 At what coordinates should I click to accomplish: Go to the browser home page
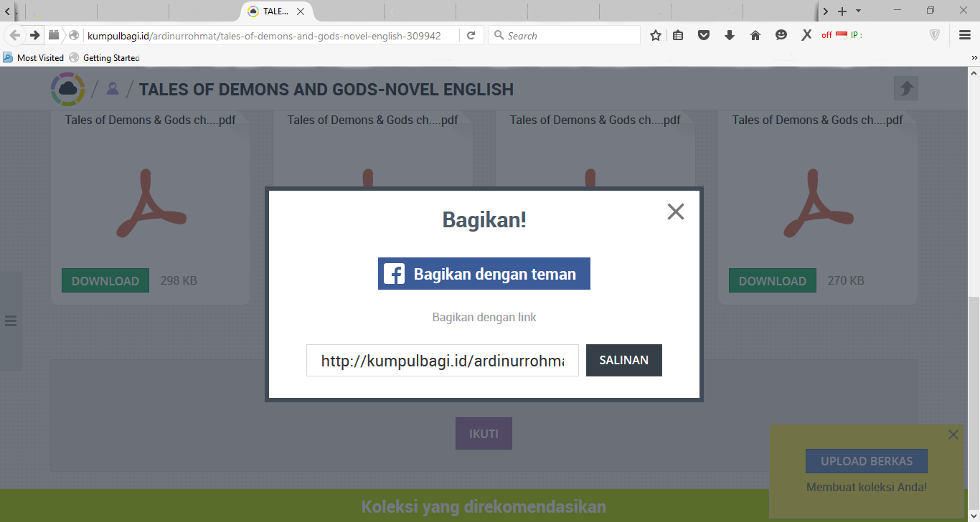coord(755,35)
